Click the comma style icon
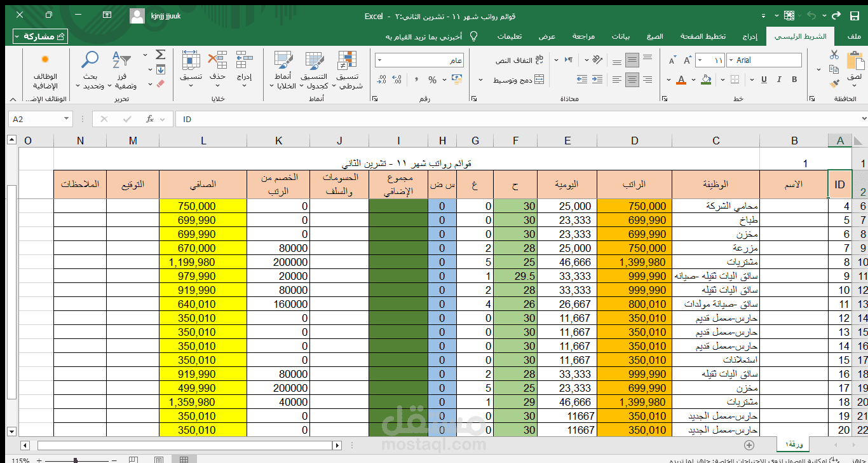This screenshot has width=868, height=463. click(x=416, y=79)
